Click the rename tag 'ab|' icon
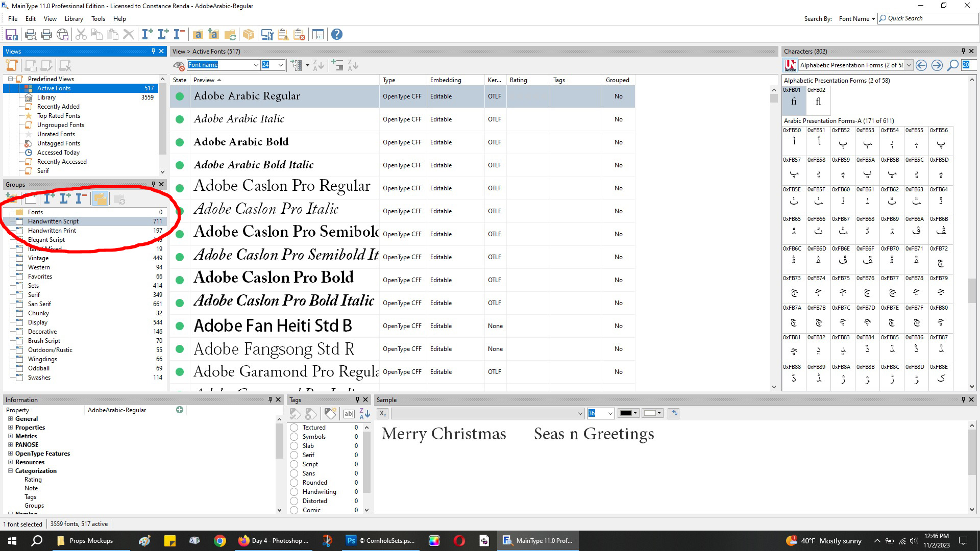 [349, 414]
